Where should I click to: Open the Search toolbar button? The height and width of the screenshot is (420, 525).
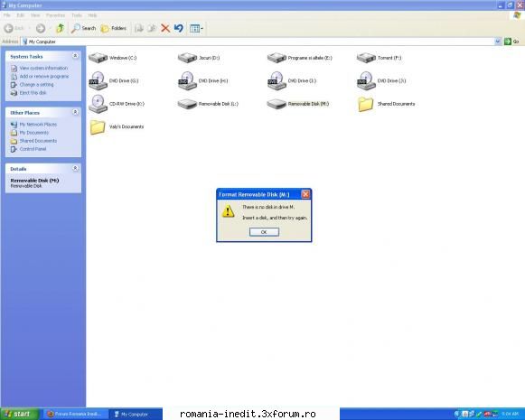(x=84, y=28)
